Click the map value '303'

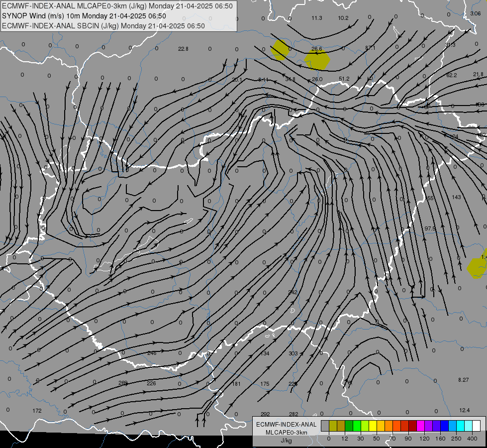pyautogui.click(x=293, y=353)
